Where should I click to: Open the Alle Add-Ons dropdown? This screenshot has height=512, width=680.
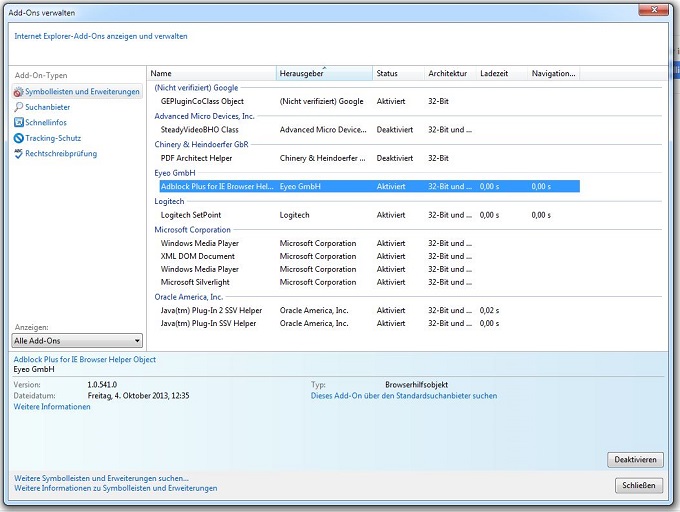(x=77, y=341)
